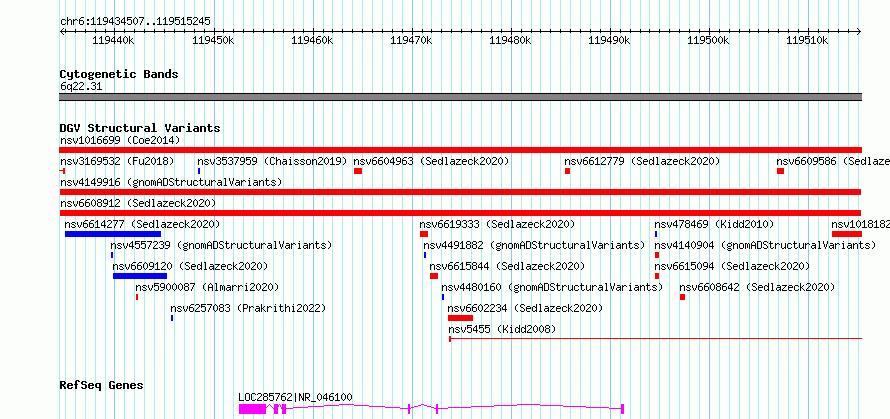Click the 6q22.31 band label

(x=81, y=87)
